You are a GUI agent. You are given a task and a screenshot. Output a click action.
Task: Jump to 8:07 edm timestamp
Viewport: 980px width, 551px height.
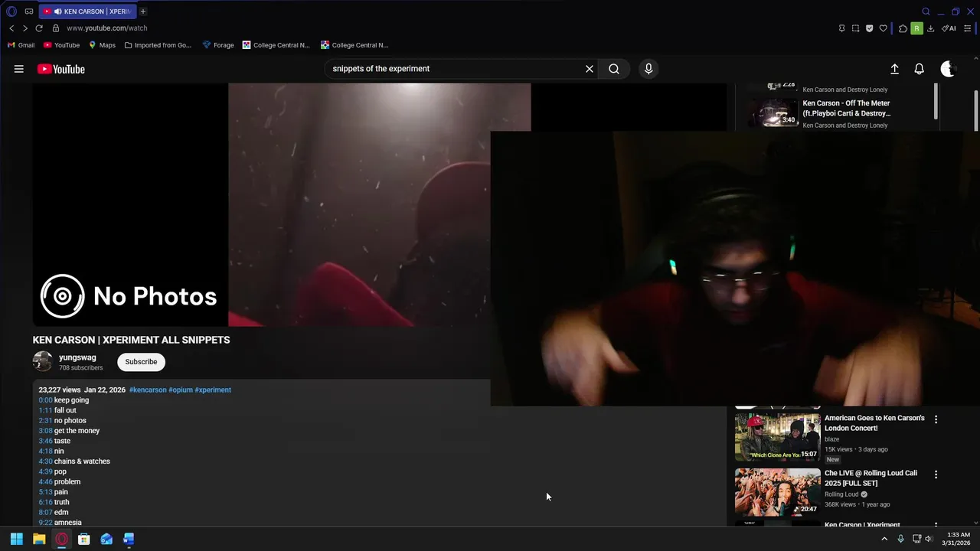coord(46,513)
